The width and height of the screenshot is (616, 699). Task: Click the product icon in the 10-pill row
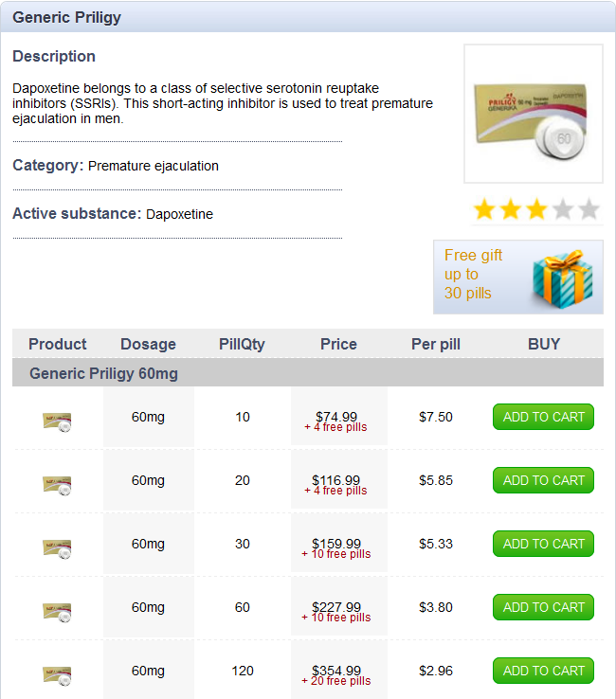pos(57,421)
